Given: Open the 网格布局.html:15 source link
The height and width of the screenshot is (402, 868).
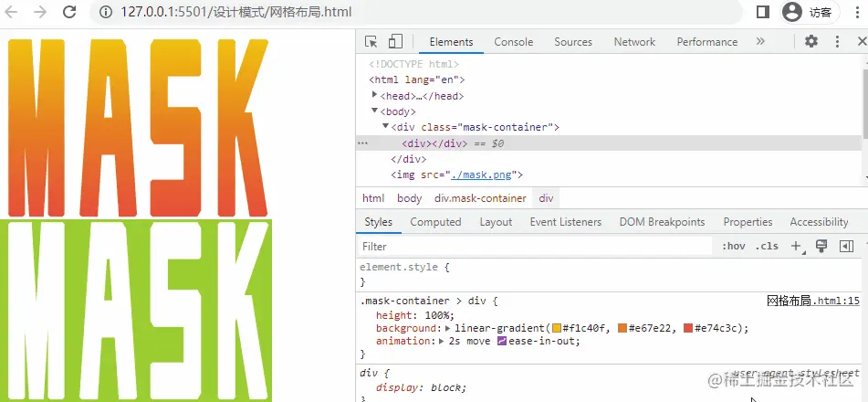Looking at the screenshot, I should tap(812, 301).
